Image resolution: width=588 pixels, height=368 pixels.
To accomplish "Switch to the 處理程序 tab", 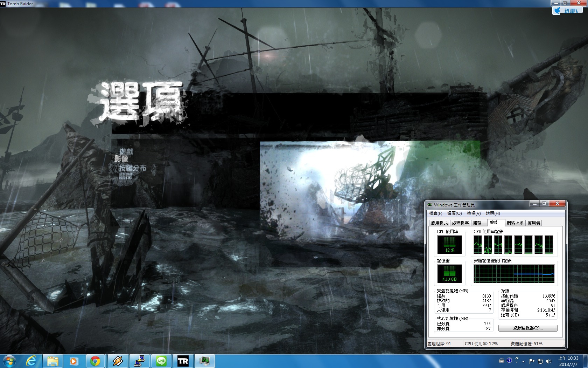I will pos(461,223).
